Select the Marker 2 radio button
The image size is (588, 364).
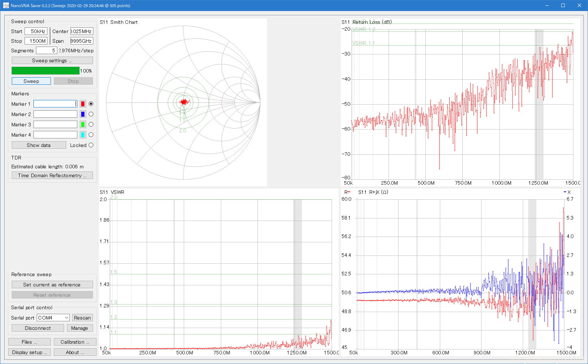(91, 114)
